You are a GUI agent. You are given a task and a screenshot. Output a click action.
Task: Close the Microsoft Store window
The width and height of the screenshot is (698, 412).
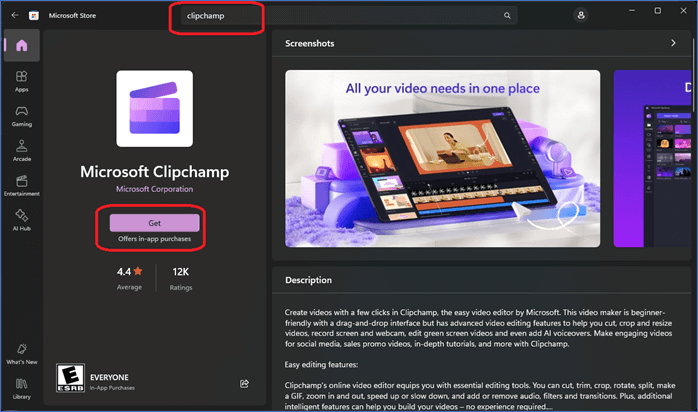coord(683,11)
